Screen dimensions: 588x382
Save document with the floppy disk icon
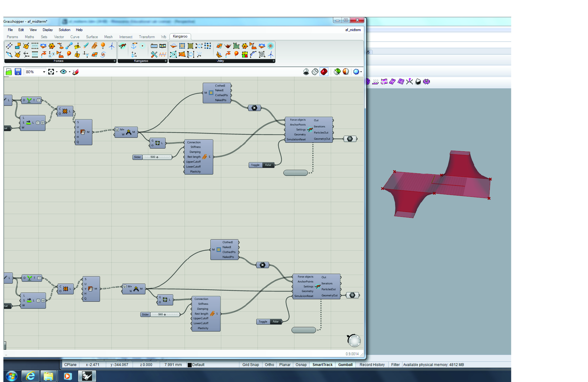click(18, 72)
